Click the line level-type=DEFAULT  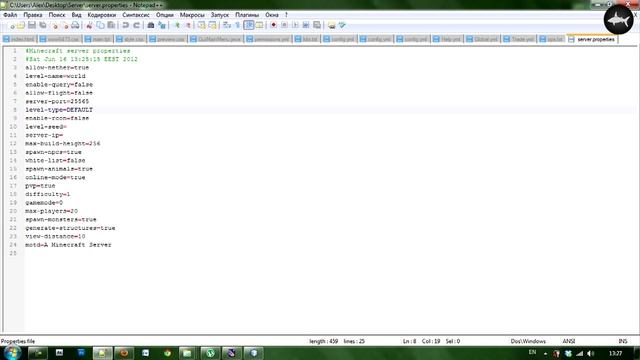tap(59, 110)
